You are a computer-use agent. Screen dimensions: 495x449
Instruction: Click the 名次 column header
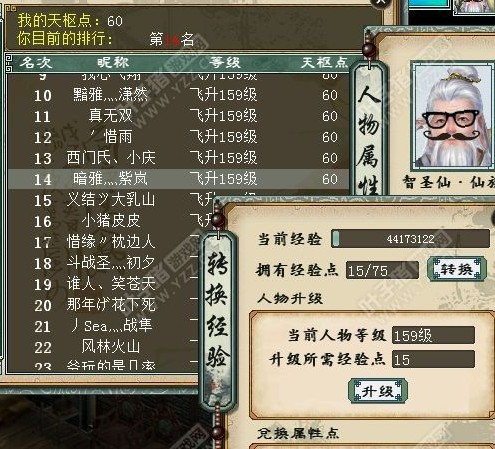coord(36,63)
